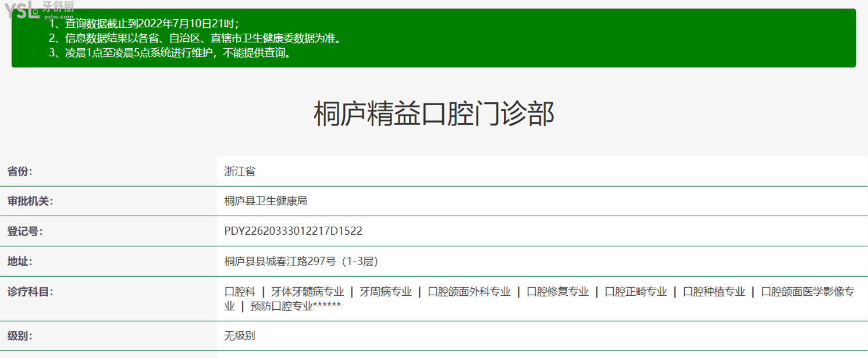Click the 口腔修复专业 entry

557,292
